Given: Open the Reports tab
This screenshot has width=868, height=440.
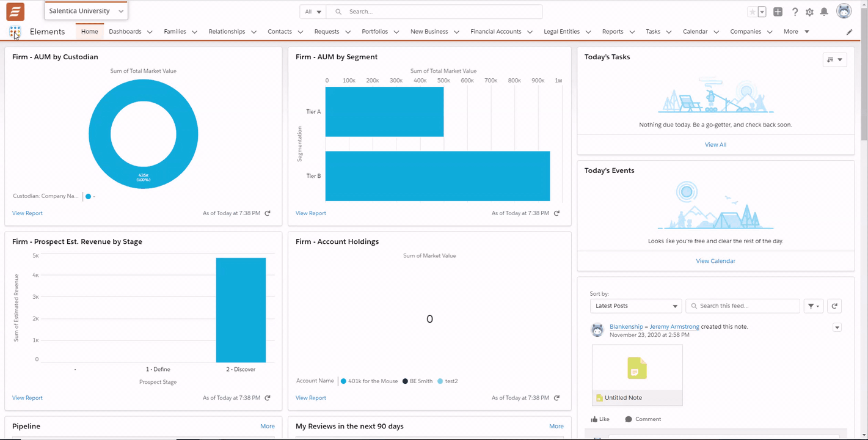Looking at the screenshot, I should [613, 32].
